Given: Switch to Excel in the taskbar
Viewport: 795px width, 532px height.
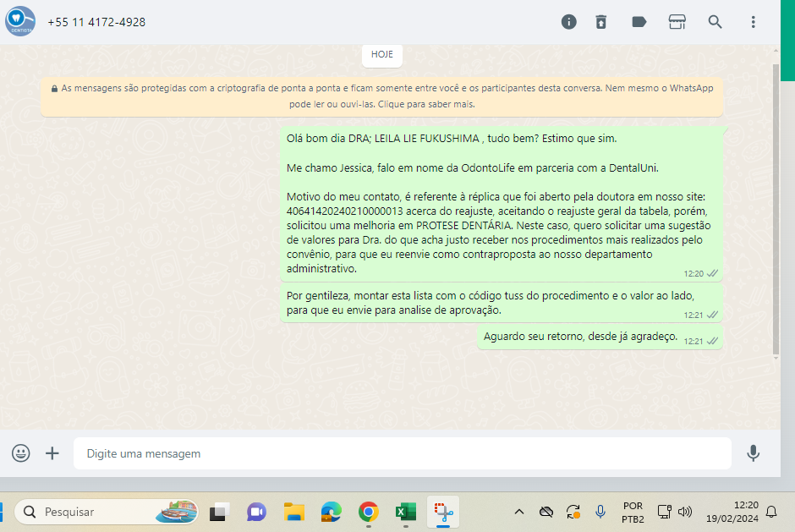Looking at the screenshot, I should click(x=406, y=513).
